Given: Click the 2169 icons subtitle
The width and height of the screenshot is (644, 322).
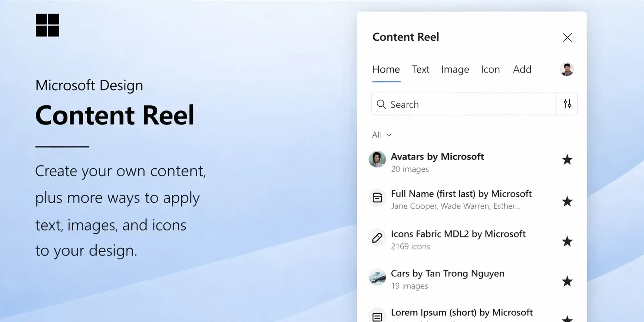Looking at the screenshot, I should click(410, 247).
